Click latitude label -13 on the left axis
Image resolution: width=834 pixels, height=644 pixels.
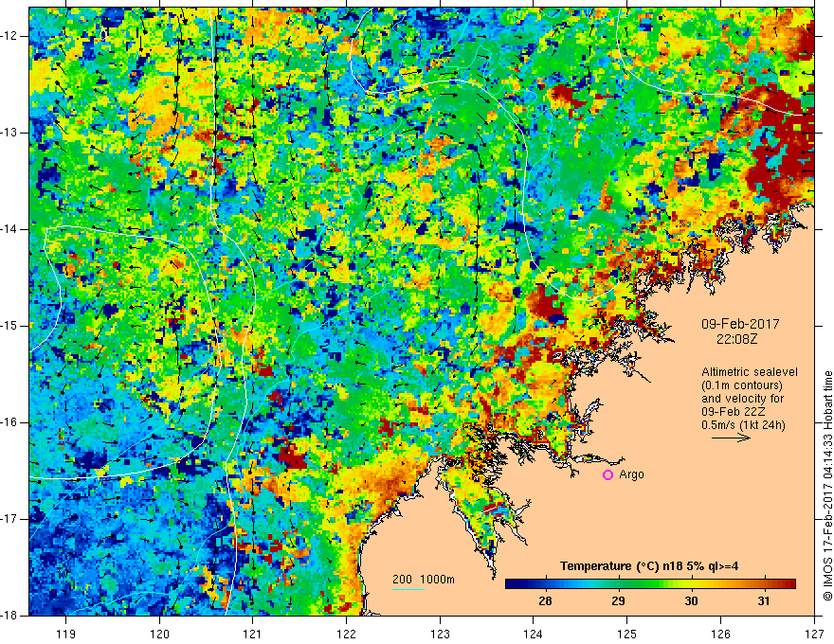point(9,133)
